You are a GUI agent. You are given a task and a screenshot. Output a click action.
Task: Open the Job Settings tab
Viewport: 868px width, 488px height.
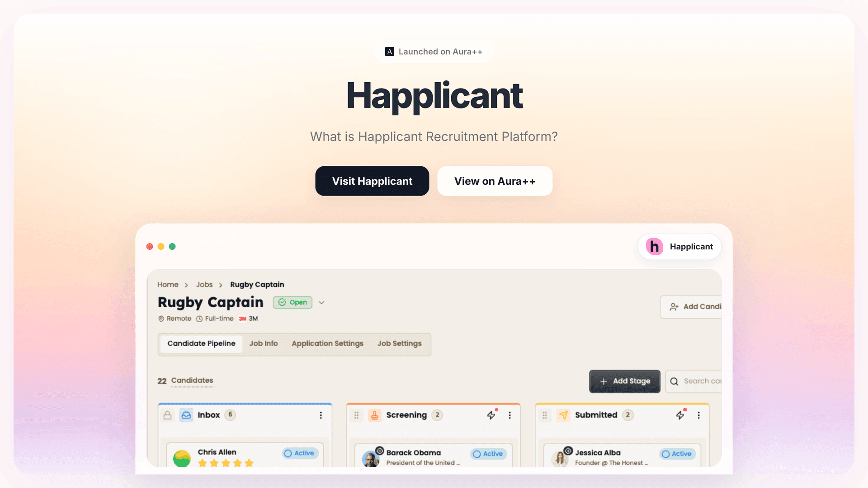coord(400,344)
